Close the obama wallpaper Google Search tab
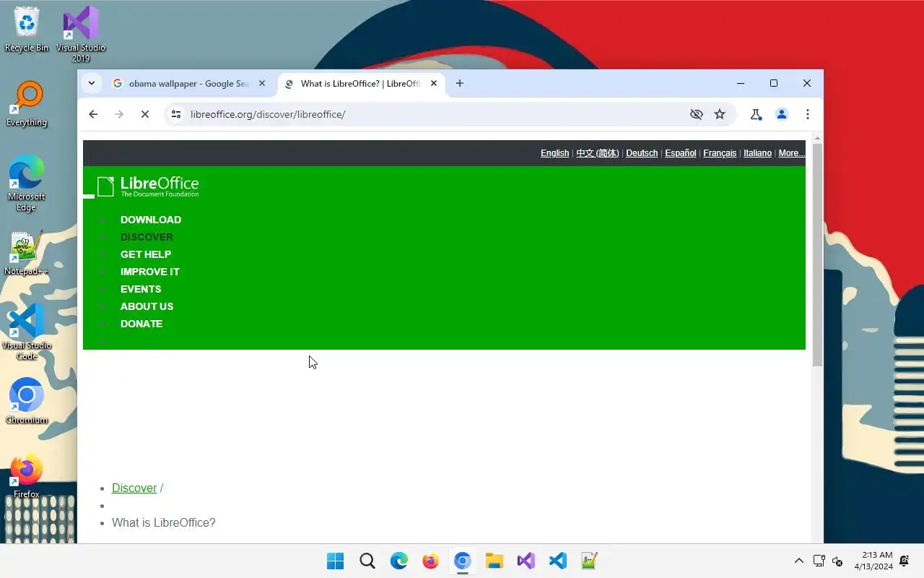This screenshot has width=924, height=578. [263, 83]
